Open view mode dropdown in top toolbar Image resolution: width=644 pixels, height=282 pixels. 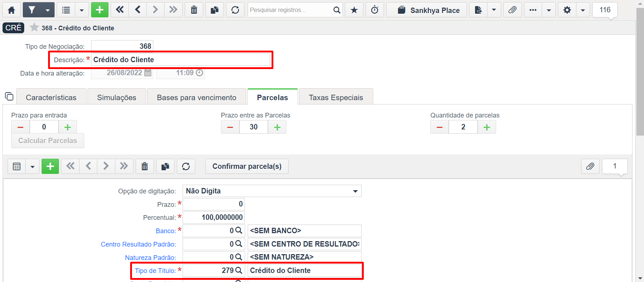pyautogui.click(x=82, y=10)
